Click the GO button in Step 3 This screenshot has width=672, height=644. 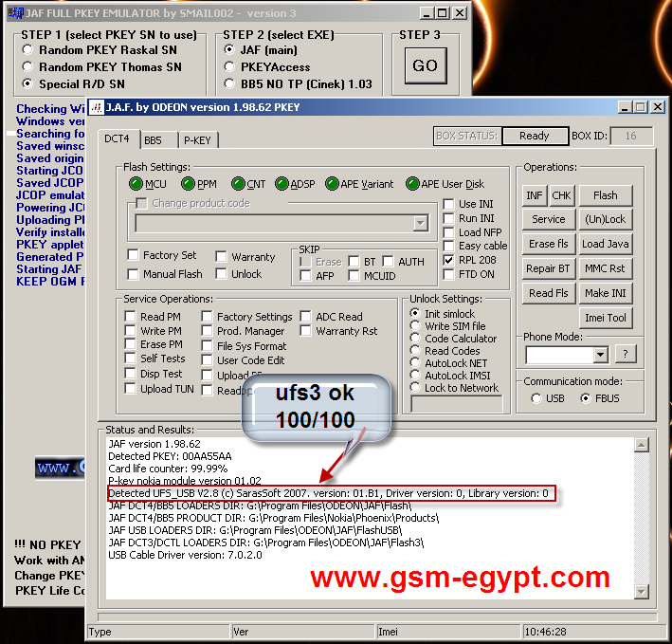[x=426, y=66]
